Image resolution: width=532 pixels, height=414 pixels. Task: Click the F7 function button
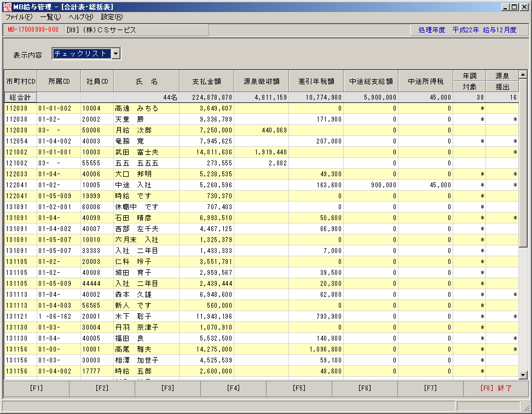click(x=430, y=388)
